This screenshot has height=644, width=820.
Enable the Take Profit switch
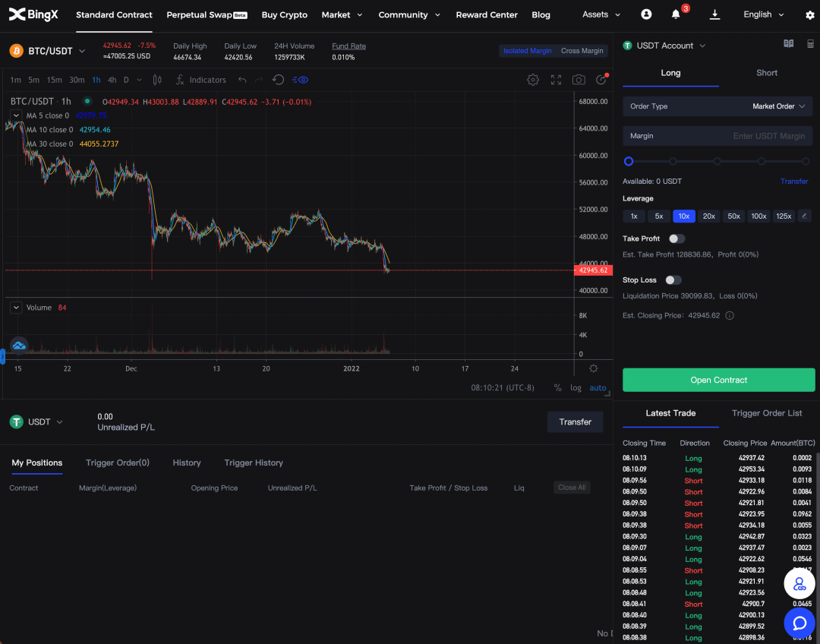point(676,238)
